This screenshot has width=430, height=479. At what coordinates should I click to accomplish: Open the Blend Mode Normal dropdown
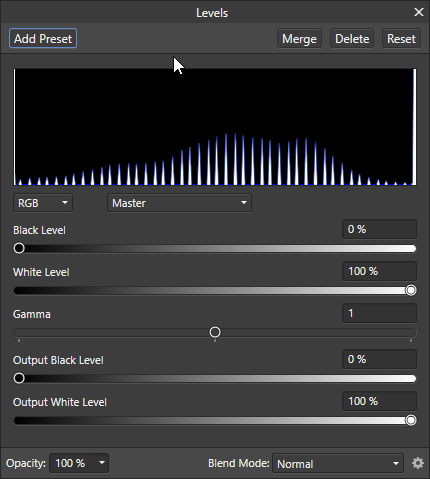(338, 463)
